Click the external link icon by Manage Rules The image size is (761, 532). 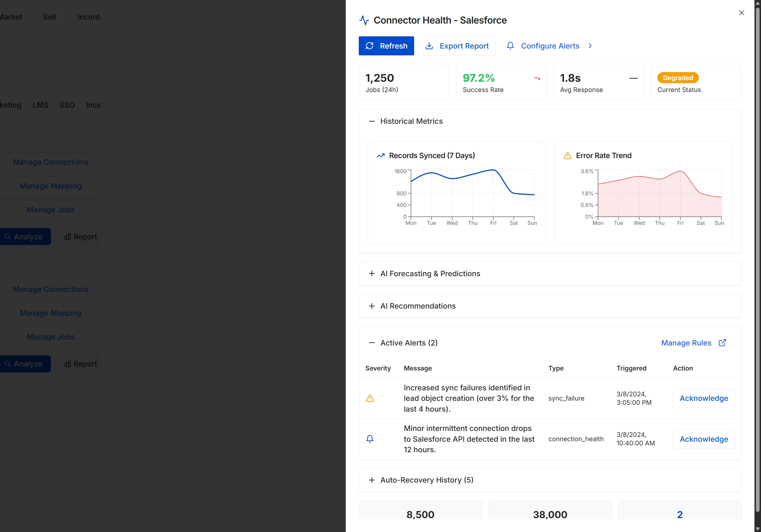722,343
